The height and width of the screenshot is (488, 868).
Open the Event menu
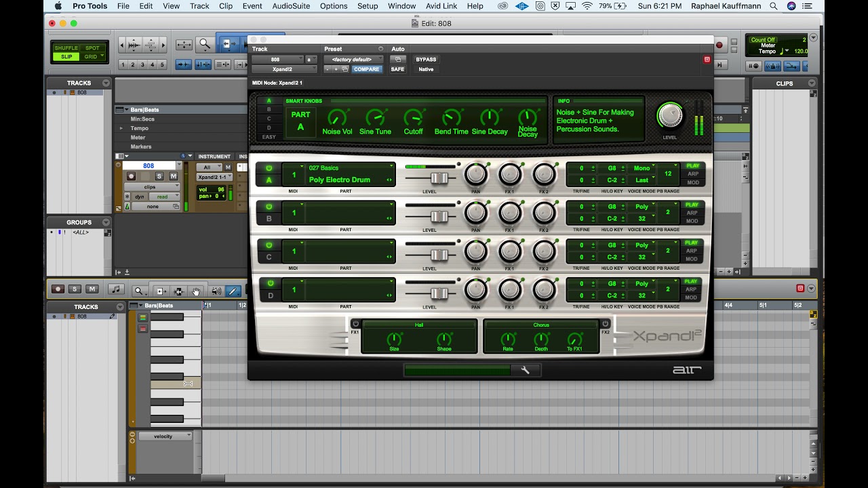coord(252,6)
